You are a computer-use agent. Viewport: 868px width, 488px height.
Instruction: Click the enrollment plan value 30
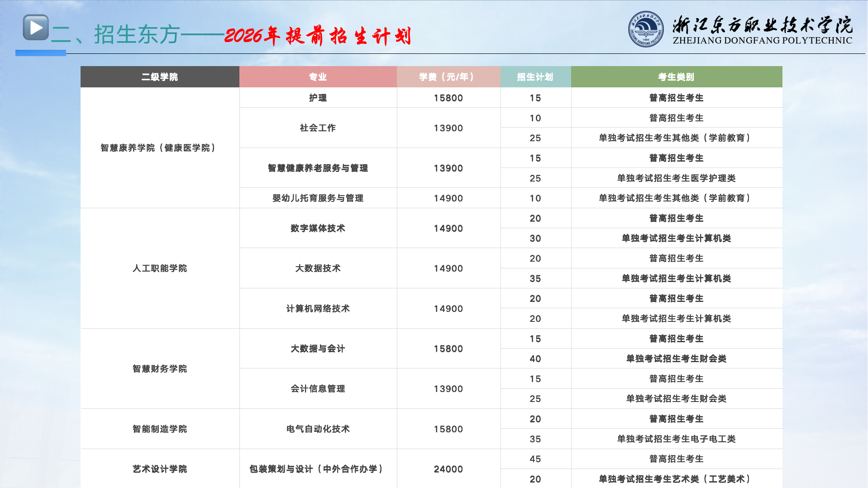coord(535,238)
